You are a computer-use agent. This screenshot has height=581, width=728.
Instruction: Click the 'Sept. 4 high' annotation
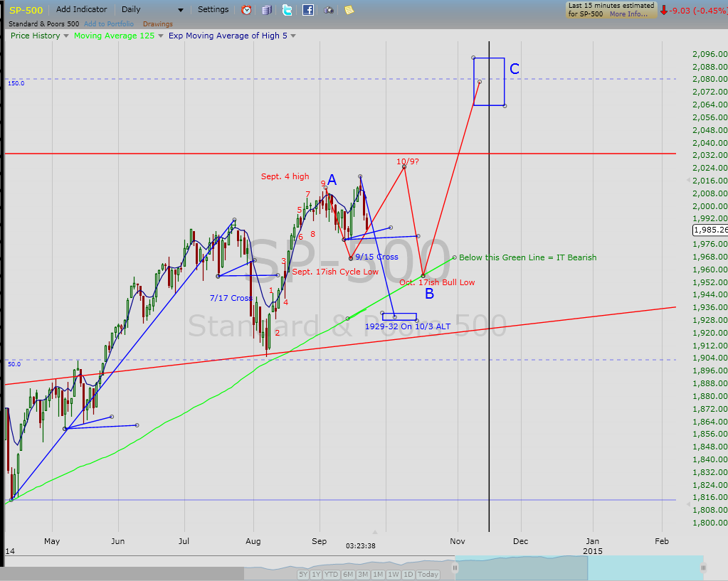pos(285,177)
